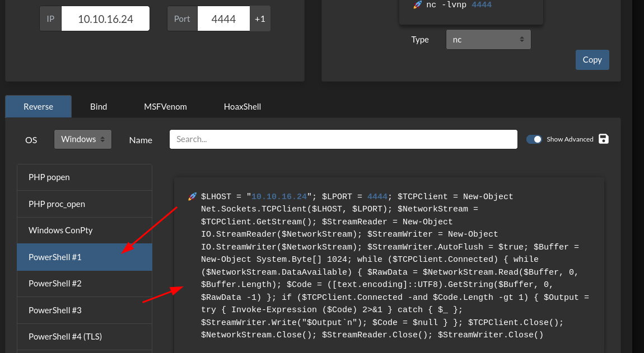Click highlighted 10.10.16.24 in payload code

pyautogui.click(x=279, y=196)
